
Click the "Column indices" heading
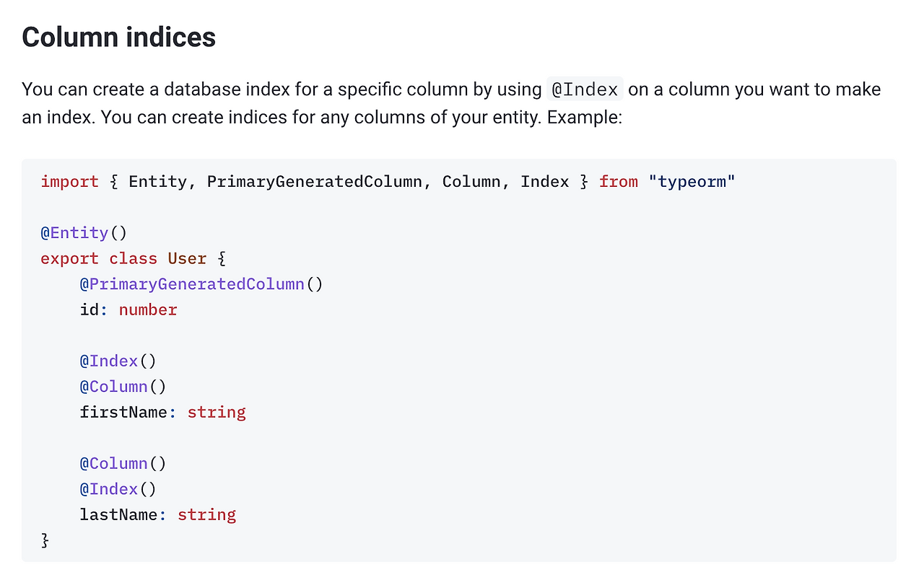(119, 38)
